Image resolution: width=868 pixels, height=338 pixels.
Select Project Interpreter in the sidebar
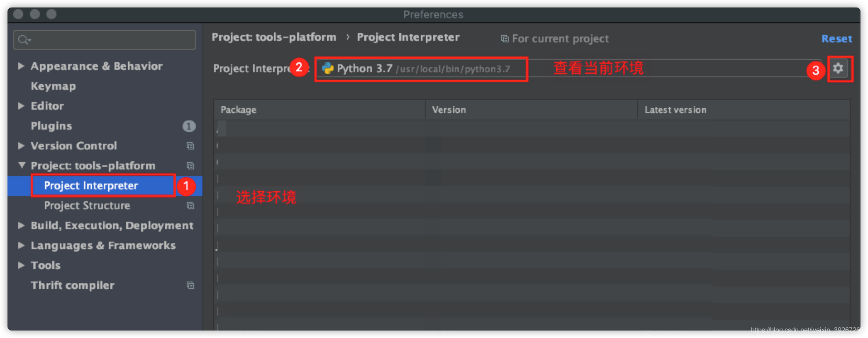[91, 186]
